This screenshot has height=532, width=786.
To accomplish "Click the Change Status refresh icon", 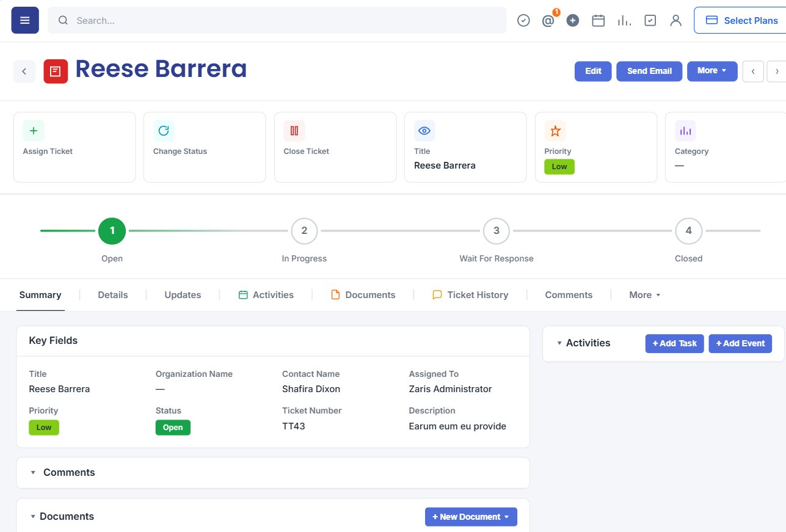I will [x=164, y=131].
